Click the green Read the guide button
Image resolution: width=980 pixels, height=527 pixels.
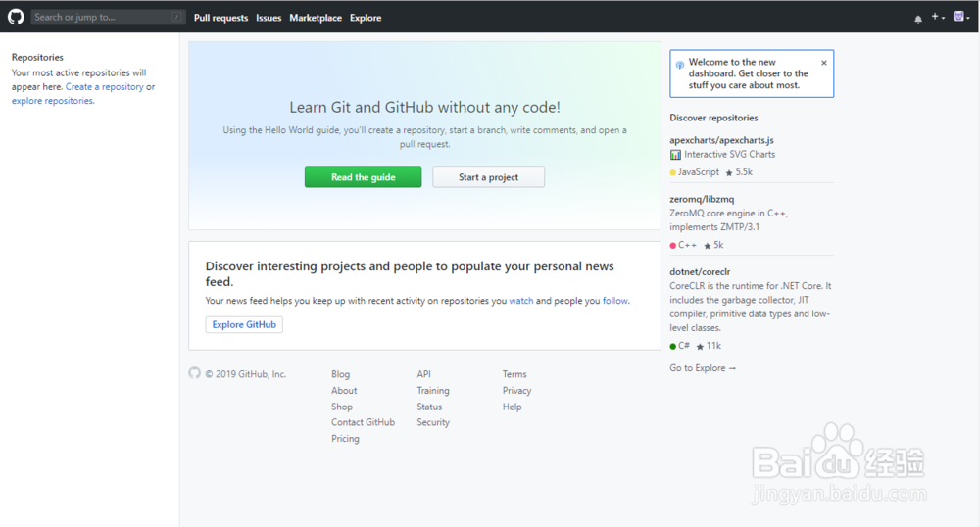[364, 176]
